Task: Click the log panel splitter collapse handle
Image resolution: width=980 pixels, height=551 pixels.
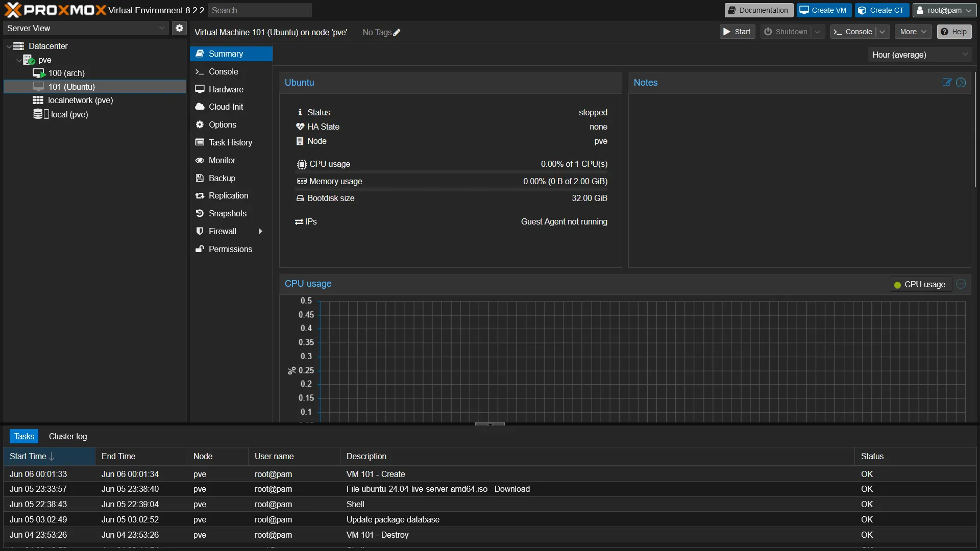Action: coord(490,424)
